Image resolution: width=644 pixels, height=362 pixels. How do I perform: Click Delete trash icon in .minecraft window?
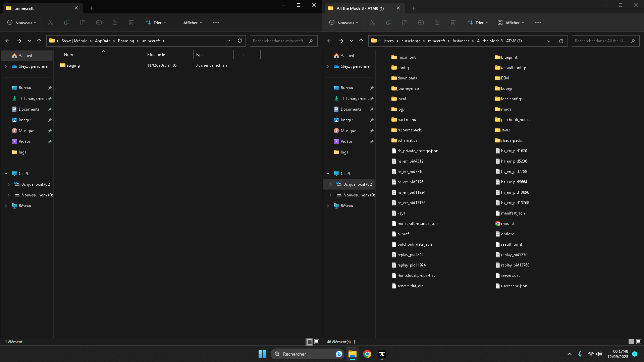click(131, 22)
